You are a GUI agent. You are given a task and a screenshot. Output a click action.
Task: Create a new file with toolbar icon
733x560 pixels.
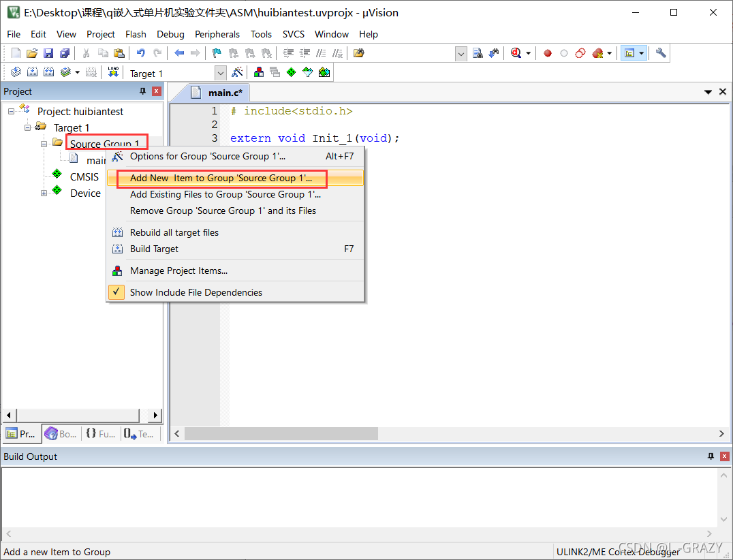coord(16,53)
